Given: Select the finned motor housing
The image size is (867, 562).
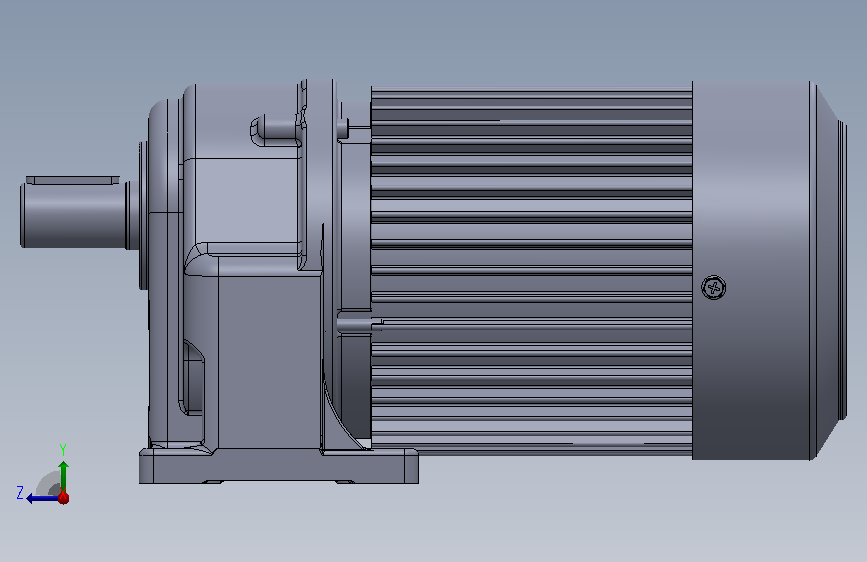Looking at the screenshot, I should [x=531, y=271].
